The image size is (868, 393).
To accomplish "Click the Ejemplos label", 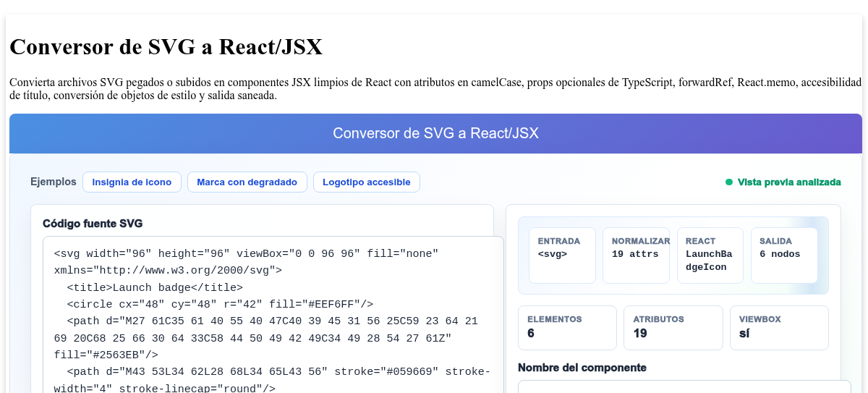I will [x=54, y=182].
